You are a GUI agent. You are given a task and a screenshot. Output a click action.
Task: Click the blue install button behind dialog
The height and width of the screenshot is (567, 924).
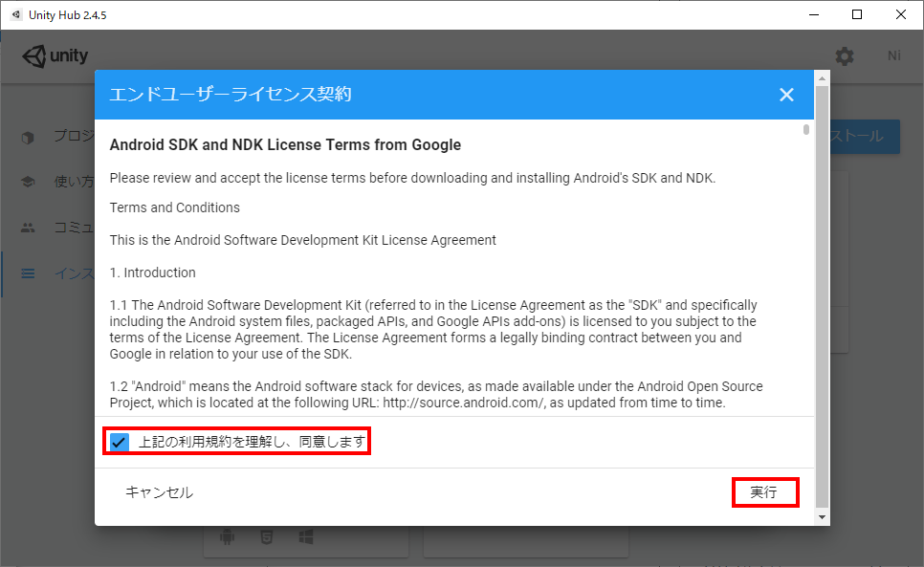865,137
